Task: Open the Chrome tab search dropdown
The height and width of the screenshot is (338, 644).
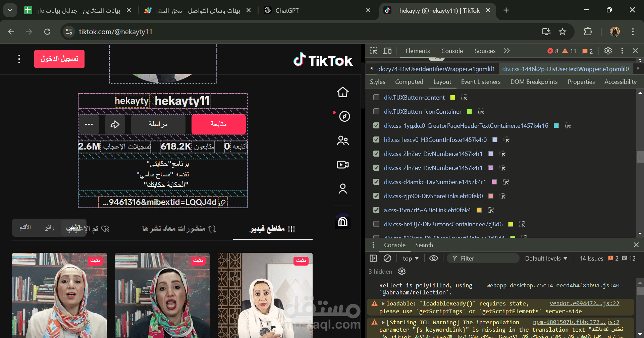Action: pyautogui.click(x=10, y=10)
